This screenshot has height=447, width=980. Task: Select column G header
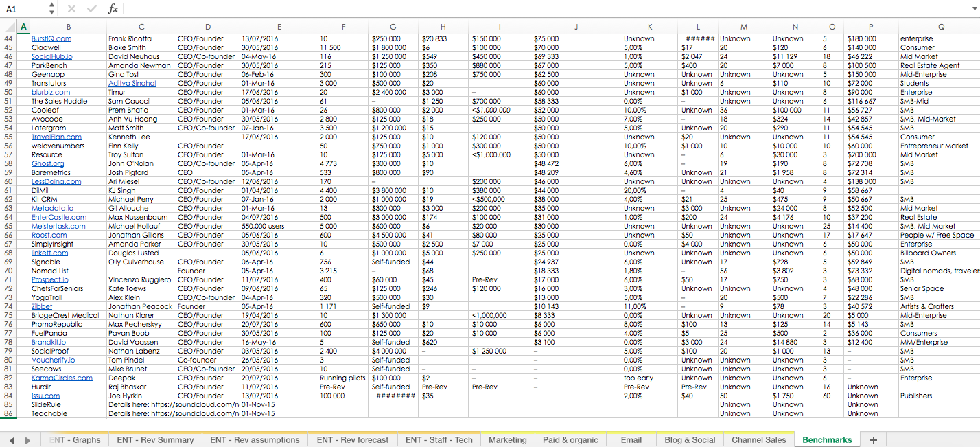coord(394,27)
